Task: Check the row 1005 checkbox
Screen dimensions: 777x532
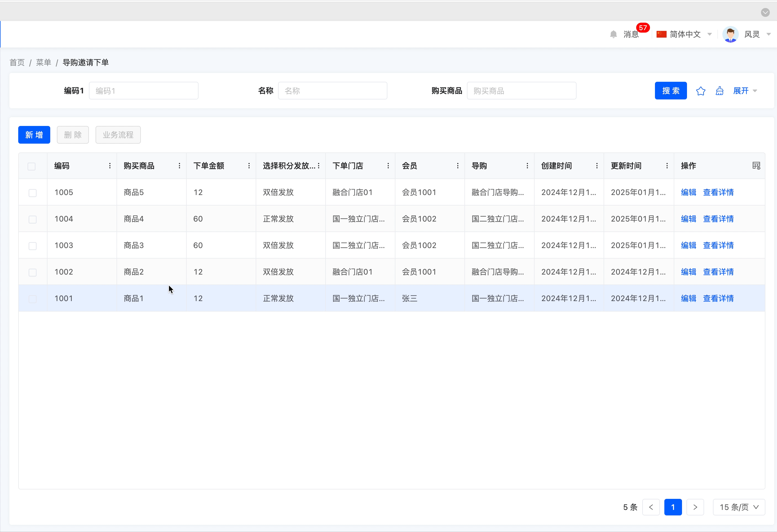Action: [32, 193]
